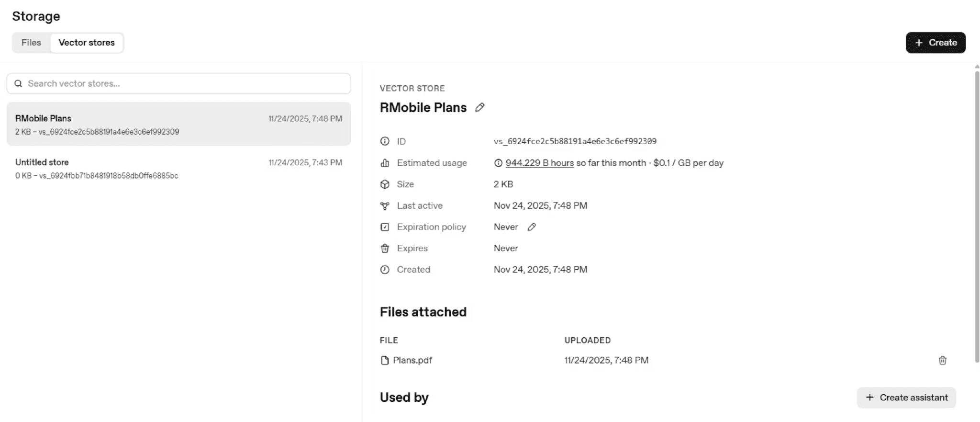Select the RMobile Plans store entry
The height and width of the screenshot is (422, 980).
178,124
